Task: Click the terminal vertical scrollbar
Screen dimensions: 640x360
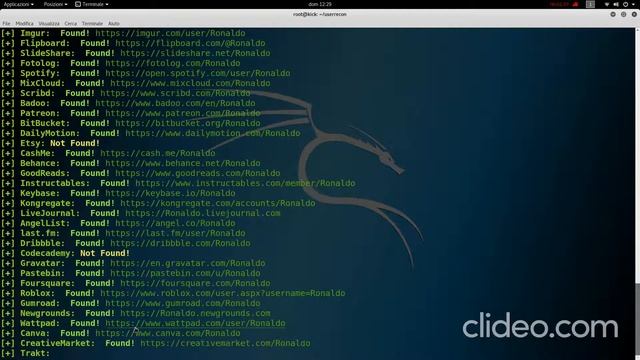Action: pyautogui.click(x=637, y=320)
